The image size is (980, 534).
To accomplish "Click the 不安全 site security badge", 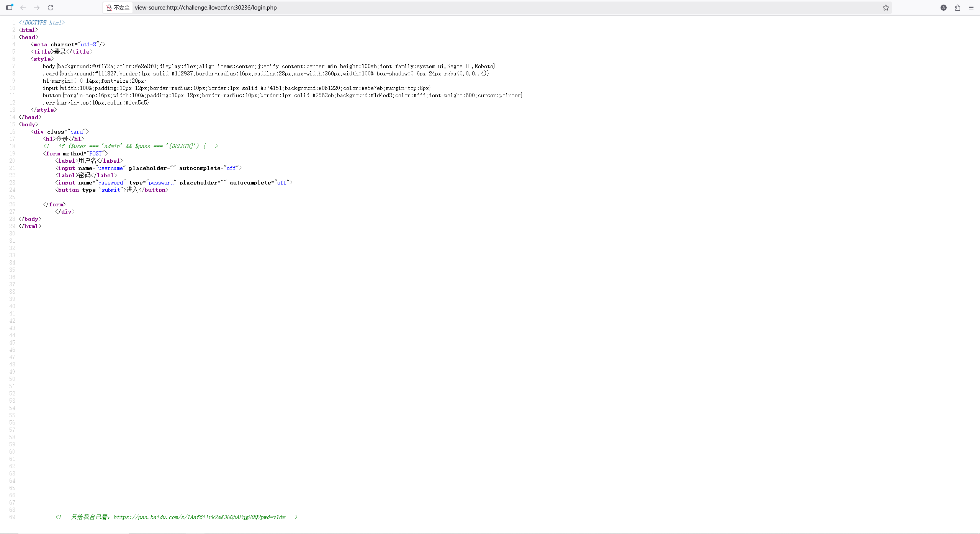I will pyautogui.click(x=118, y=8).
